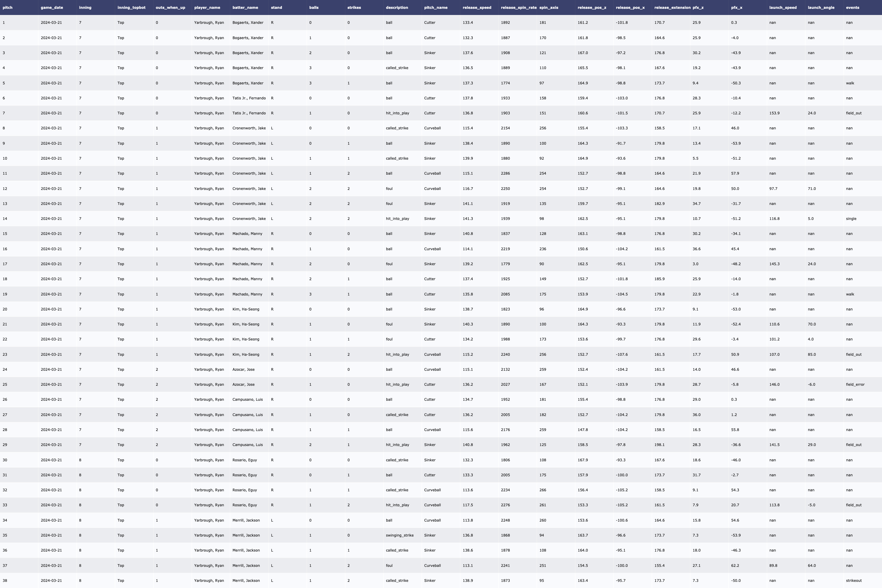Click the game_date column header
The image size is (882, 588).
[x=52, y=8]
